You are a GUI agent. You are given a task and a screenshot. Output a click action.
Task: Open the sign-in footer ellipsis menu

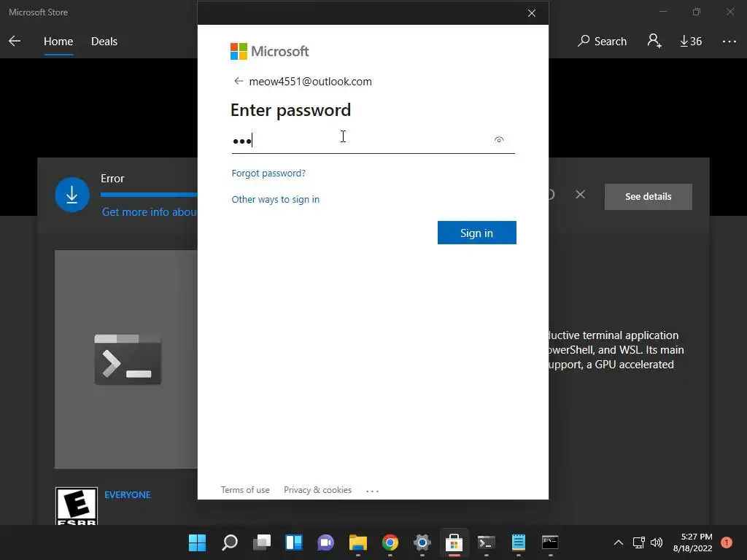[x=372, y=491]
